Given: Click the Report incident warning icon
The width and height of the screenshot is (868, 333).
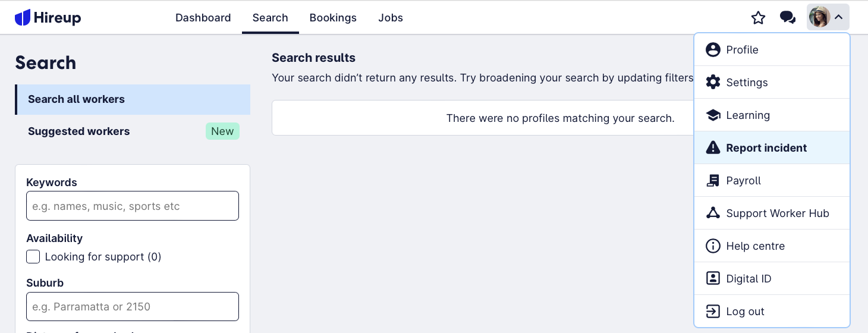Looking at the screenshot, I should (713, 147).
